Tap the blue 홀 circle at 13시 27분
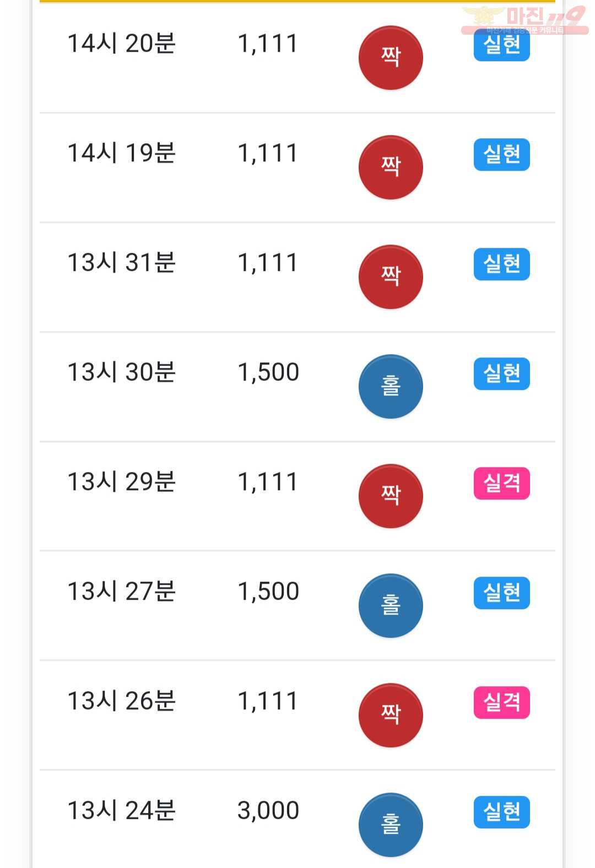The width and height of the screenshot is (595, 868). (x=391, y=605)
